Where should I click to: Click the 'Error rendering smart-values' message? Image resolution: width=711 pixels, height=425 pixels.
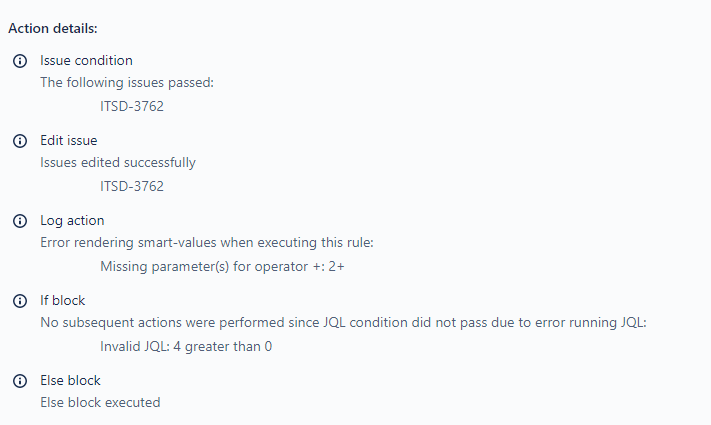coord(207,243)
